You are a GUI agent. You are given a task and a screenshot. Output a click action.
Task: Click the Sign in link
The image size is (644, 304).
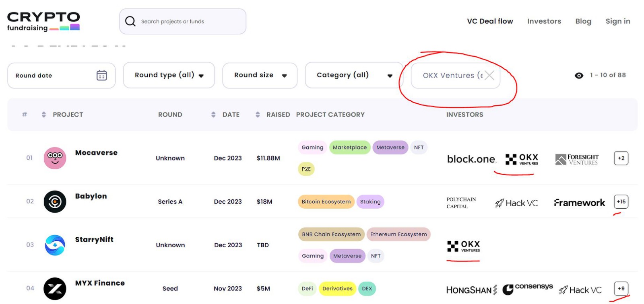pos(617,21)
